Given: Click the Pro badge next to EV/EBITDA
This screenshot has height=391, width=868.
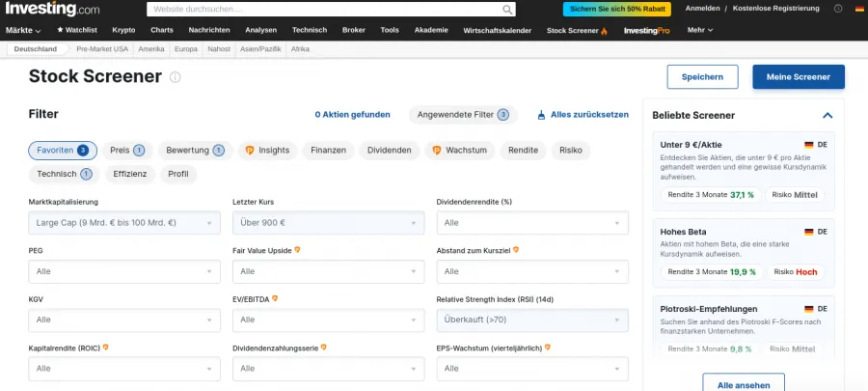Looking at the screenshot, I should [x=275, y=298].
